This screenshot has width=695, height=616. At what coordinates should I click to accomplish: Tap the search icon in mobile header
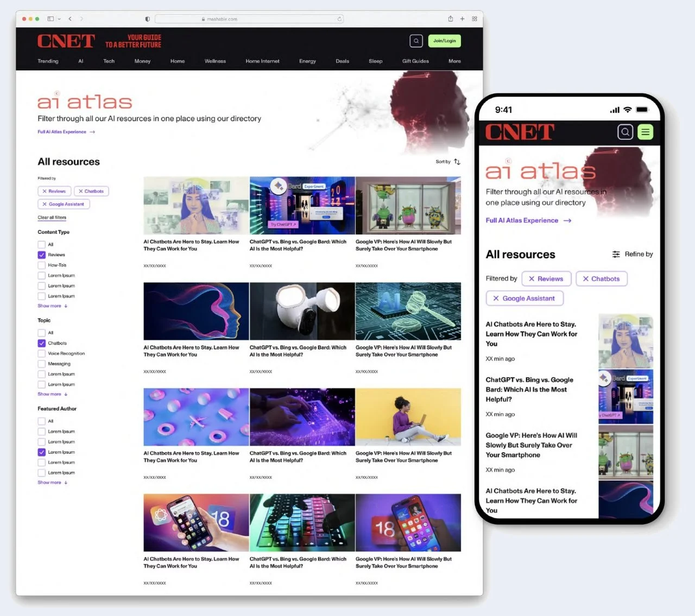coord(625,132)
